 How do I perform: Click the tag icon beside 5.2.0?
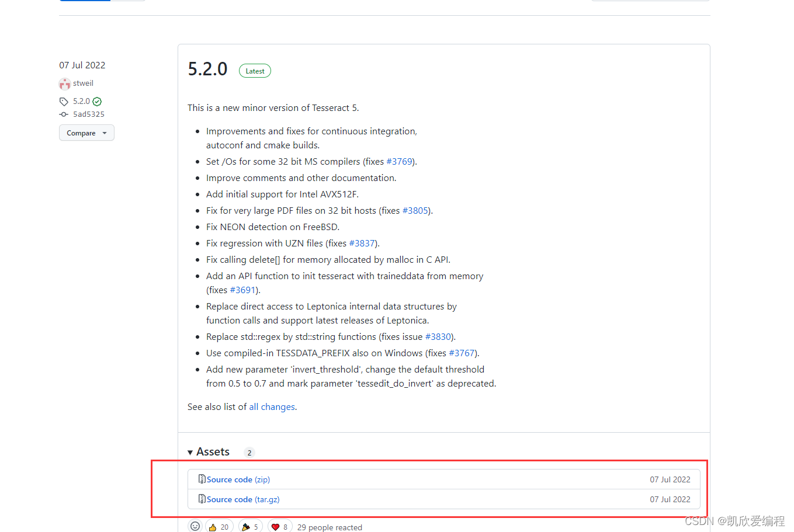[x=64, y=102]
